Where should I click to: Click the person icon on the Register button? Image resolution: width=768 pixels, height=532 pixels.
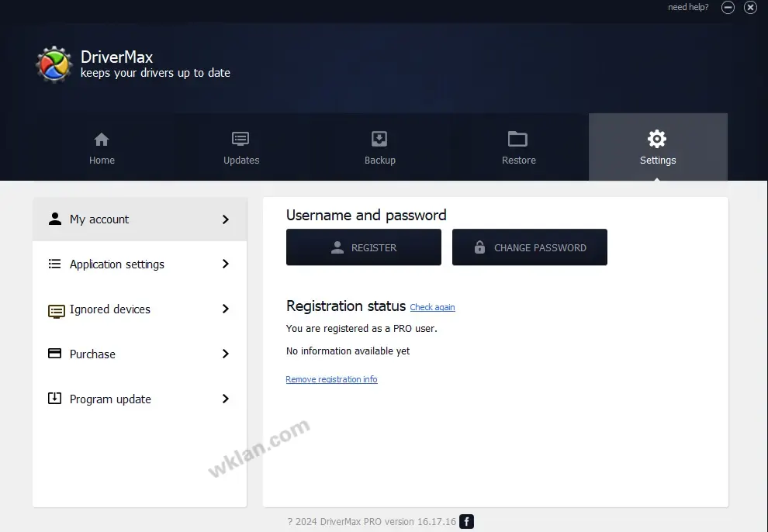click(x=337, y=247)
